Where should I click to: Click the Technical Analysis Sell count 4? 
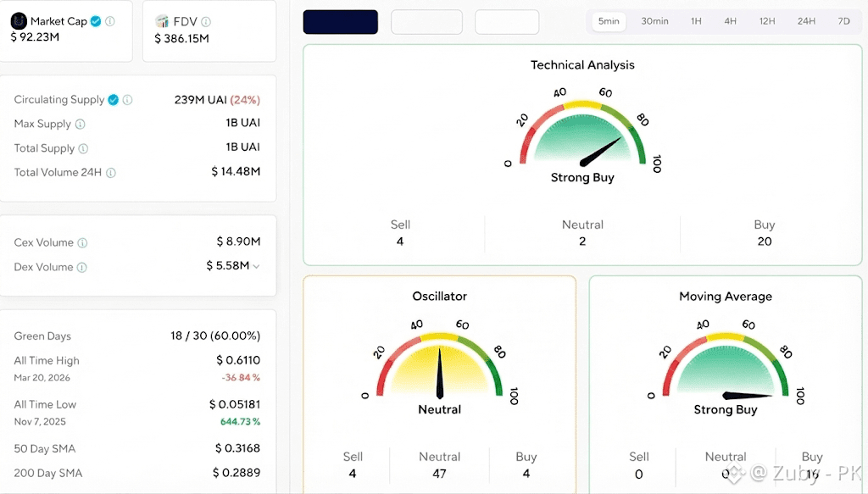pos(400,241)
